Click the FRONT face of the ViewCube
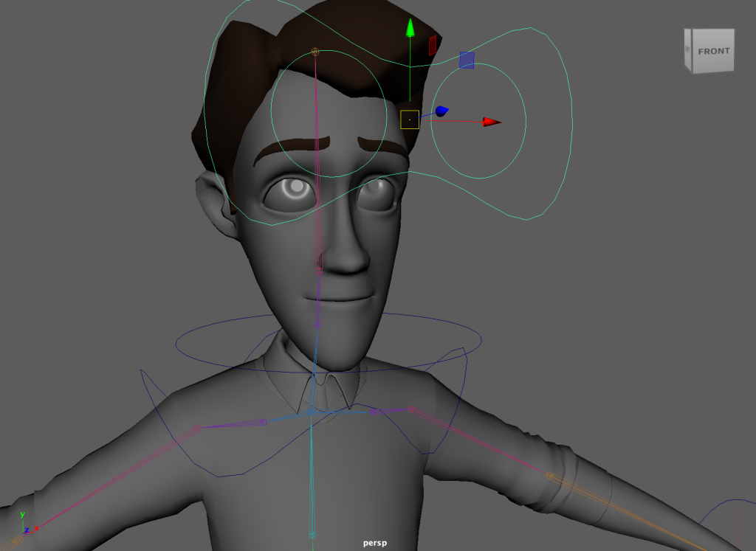 tap(713, 52)
